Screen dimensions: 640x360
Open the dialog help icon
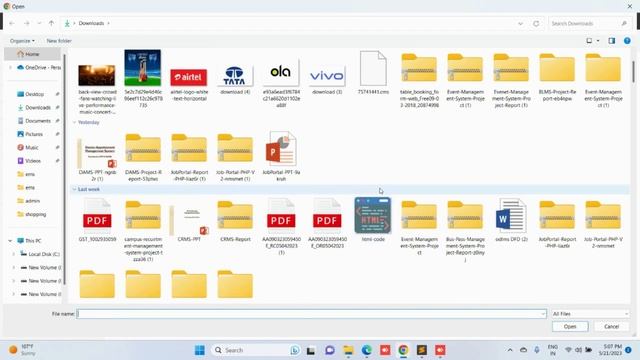[627, 41]
